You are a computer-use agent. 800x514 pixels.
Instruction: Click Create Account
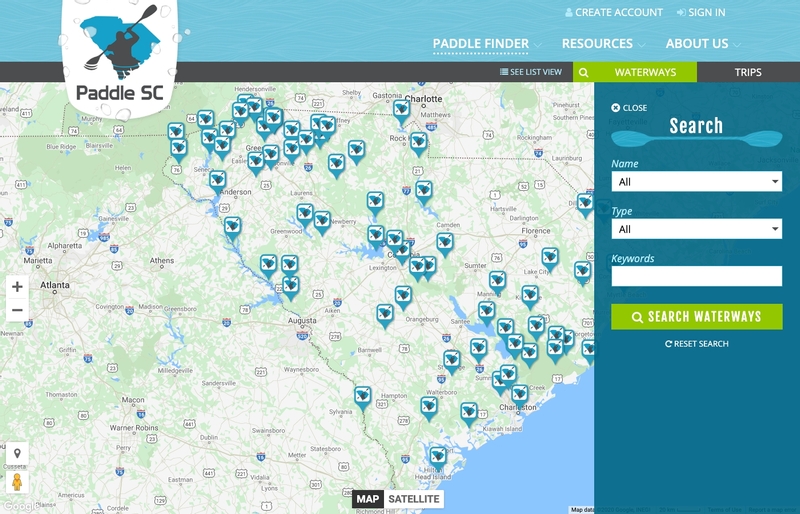coord(614,12)
